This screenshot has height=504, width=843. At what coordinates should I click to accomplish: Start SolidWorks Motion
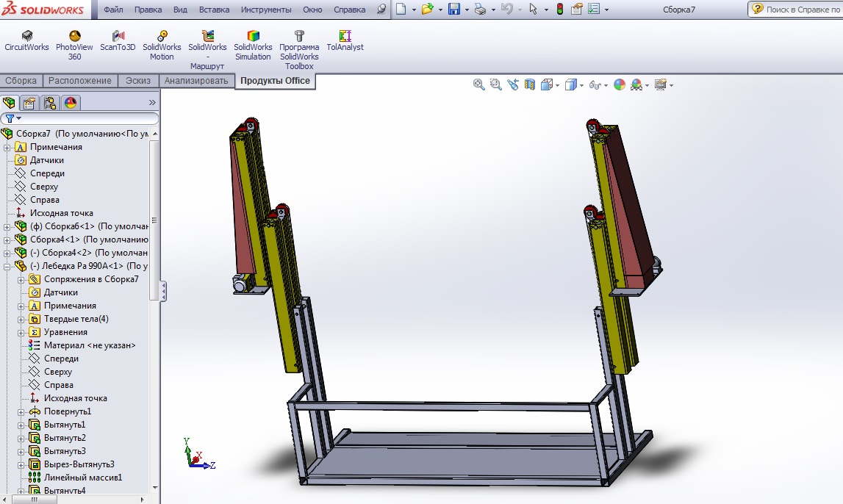162,45
